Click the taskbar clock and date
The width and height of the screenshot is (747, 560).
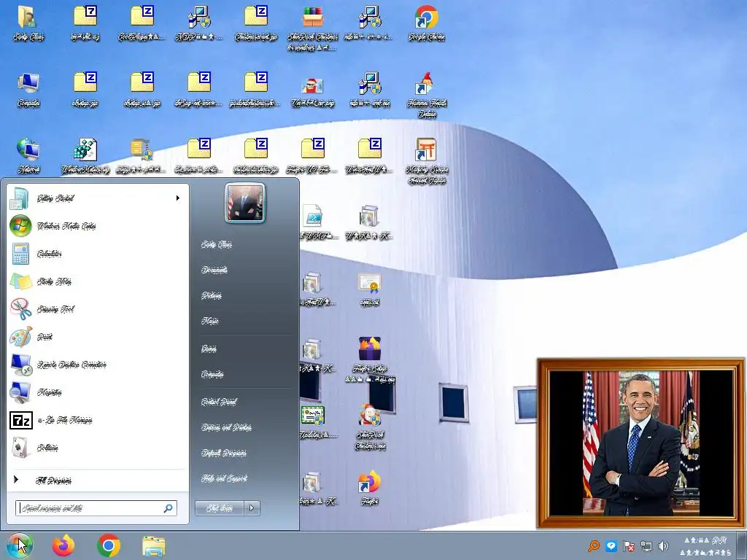point(705,546)
